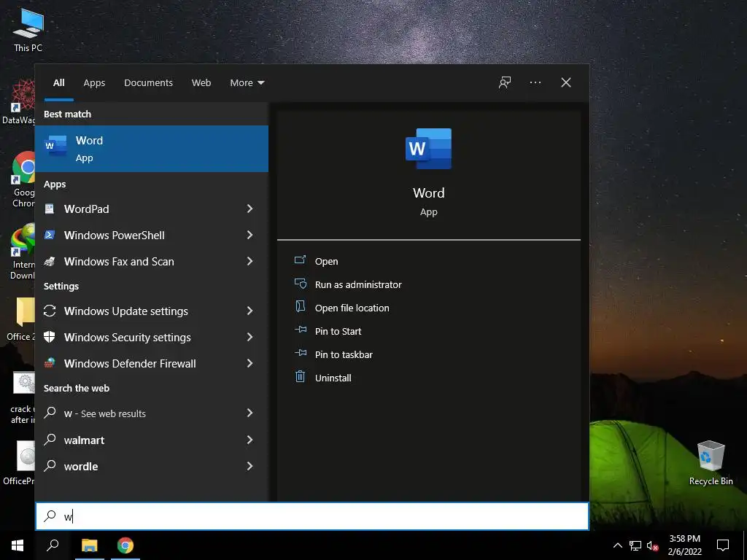Click the search icon beside wordle
This screenshot has width=747, height=560.
(50, 466)
